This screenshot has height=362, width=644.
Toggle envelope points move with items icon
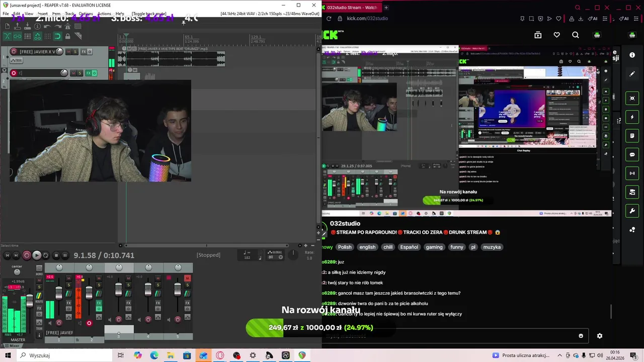(x=38, y=36)
